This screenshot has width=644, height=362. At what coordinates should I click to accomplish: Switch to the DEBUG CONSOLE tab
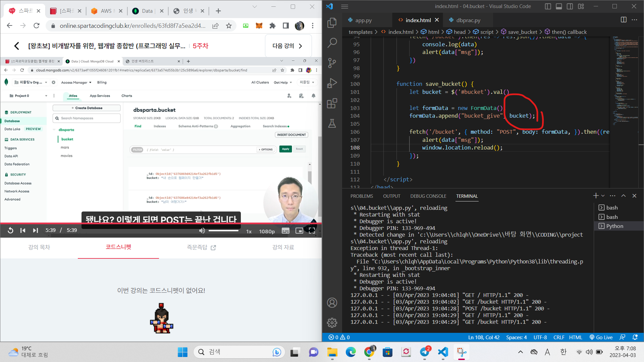click(428, 196)
